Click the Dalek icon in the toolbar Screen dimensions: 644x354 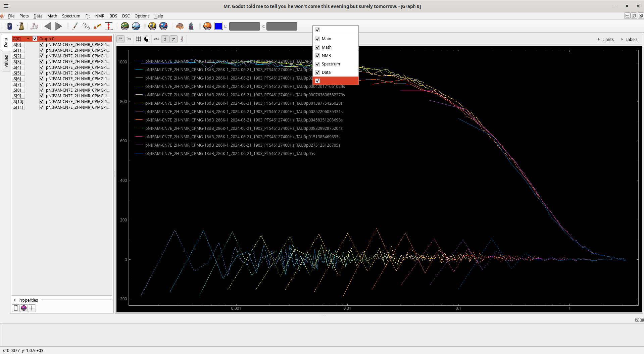21,26
